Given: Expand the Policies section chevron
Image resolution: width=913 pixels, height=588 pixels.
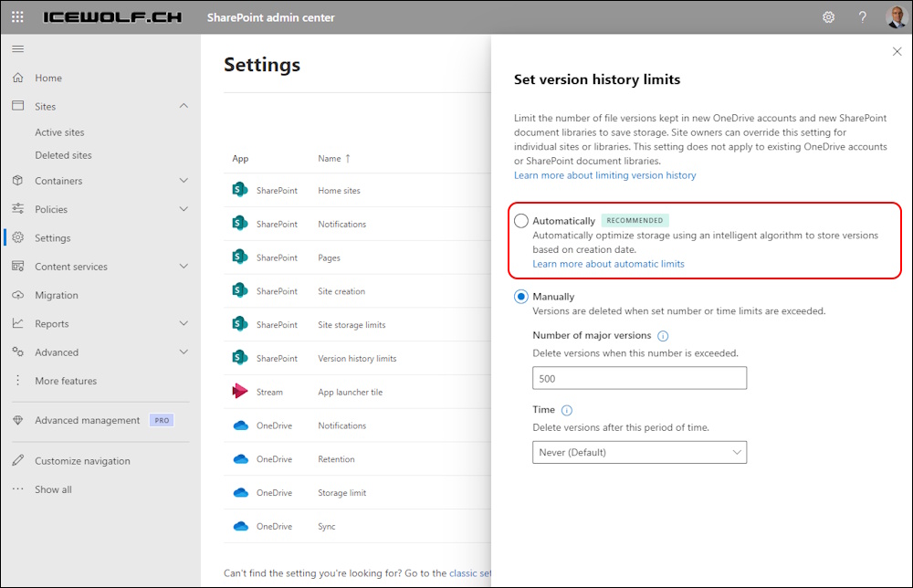Looking at the screenshot, I should (x=184, y=209).
